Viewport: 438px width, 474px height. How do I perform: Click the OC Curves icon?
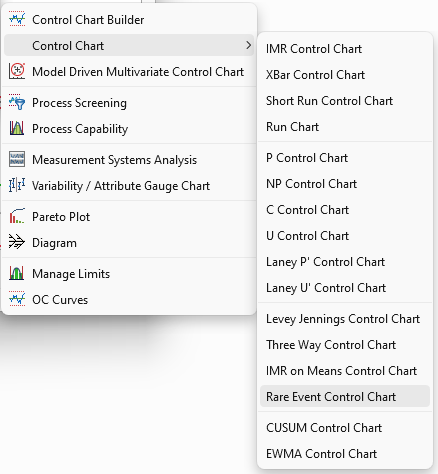point(17,299)
